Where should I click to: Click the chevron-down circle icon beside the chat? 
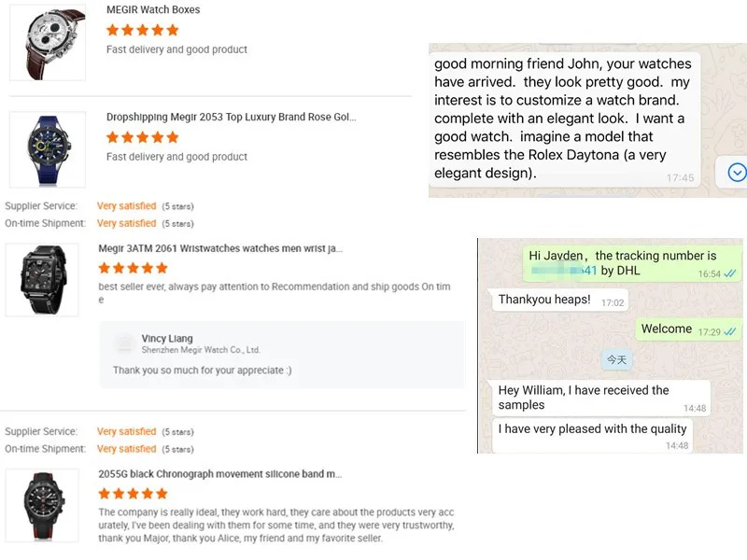pyautogui.click(x=737, y=173)
